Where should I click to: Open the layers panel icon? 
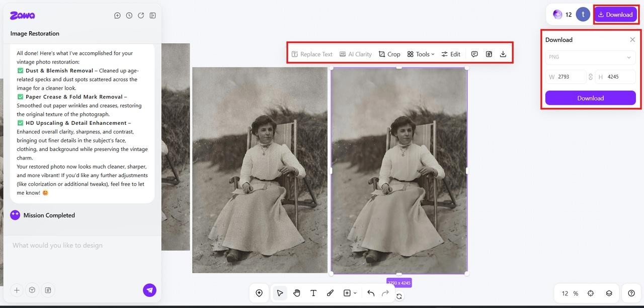pos(609,293)
